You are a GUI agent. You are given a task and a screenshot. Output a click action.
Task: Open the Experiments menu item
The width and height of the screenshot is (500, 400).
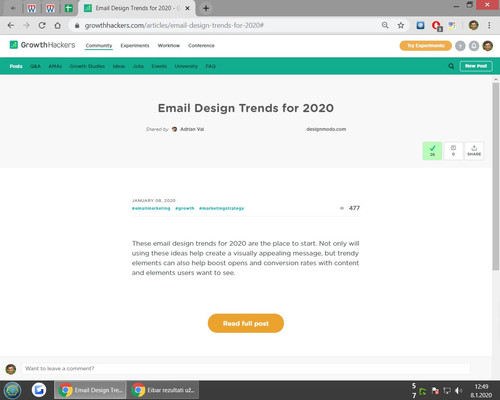click(x=135, y=46)
